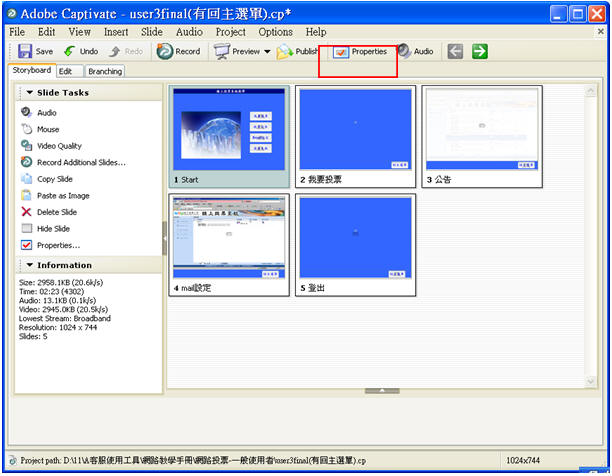The width and height of the screenshot is (612, 476).
Task: Open Properties from the top toolbar
Action: coord(360,52)
